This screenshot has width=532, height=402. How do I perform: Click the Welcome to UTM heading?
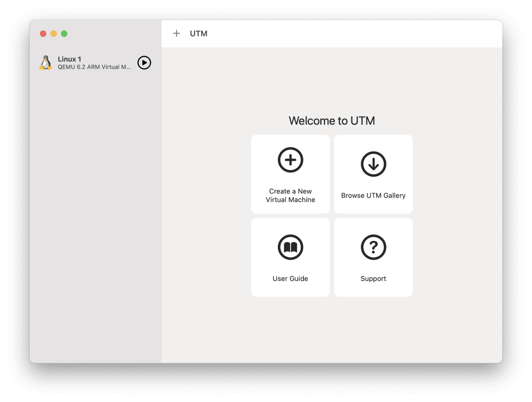pos(332,121)
